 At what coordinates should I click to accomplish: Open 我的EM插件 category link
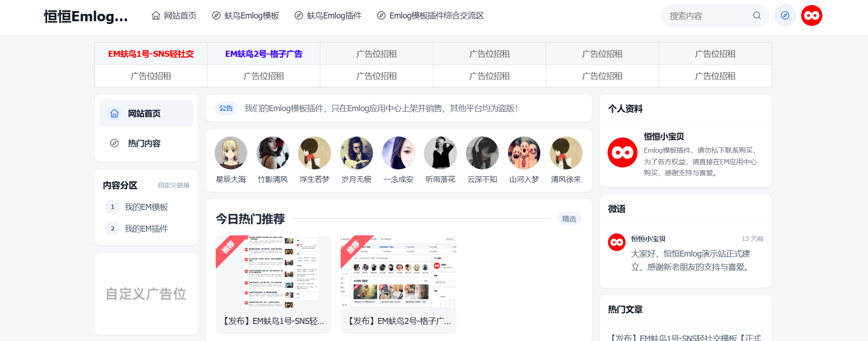pyautogui.click(x=146, y=229)
